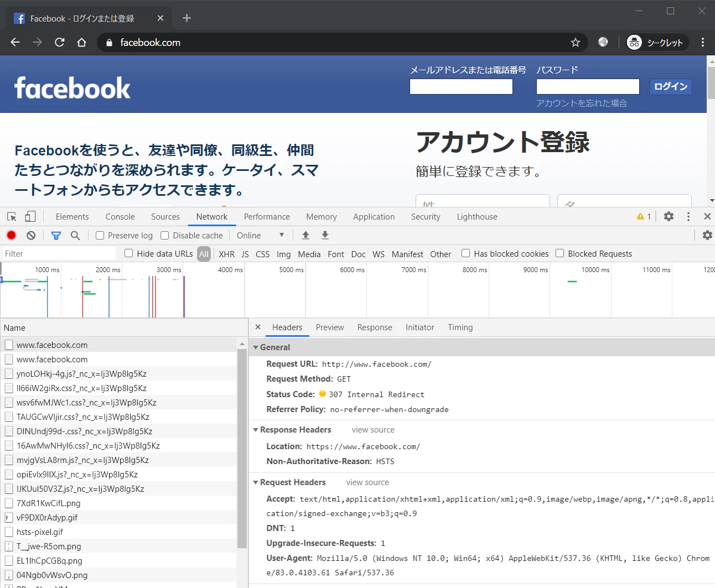
Task: Click the import HAR upload arrow
Action: point(305,235)
